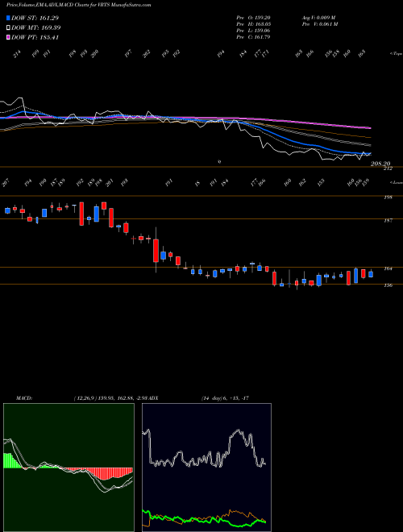Click the white ADX line peak
The width and height of the screenshot is (403, 532).
pos(238,431)
